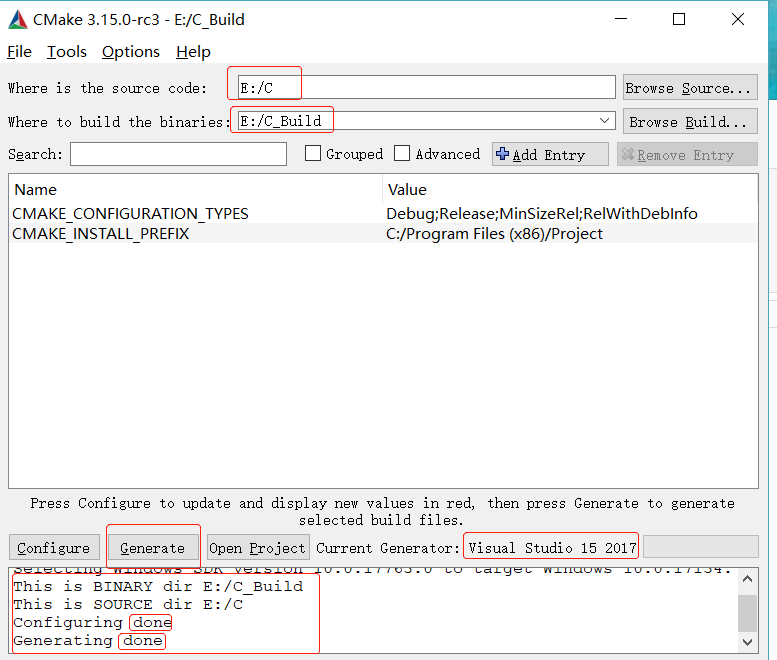
Task: Click Browse Build button
Action: (x=689, y=122)
